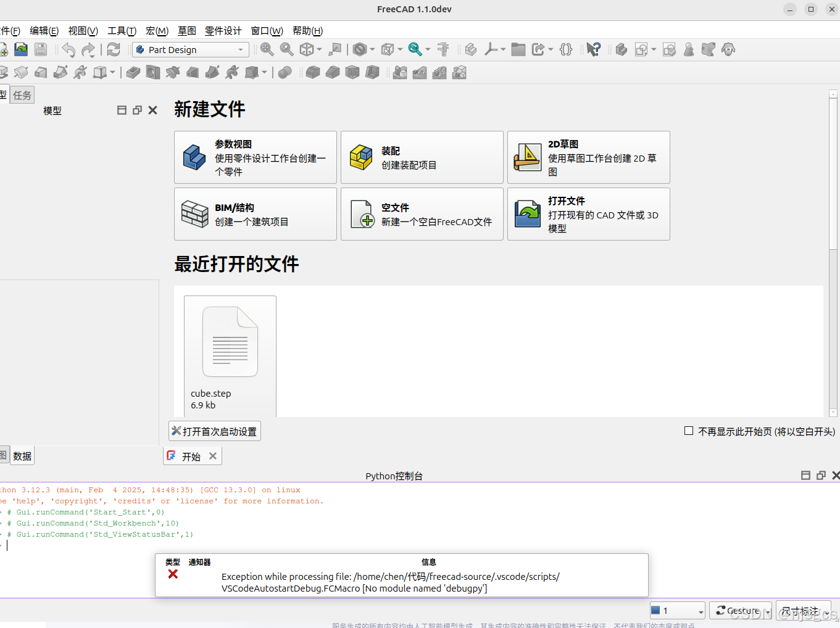Select the Draft tool icon
The height and width of the screenshot is (628, 840).
pos(352,73)
